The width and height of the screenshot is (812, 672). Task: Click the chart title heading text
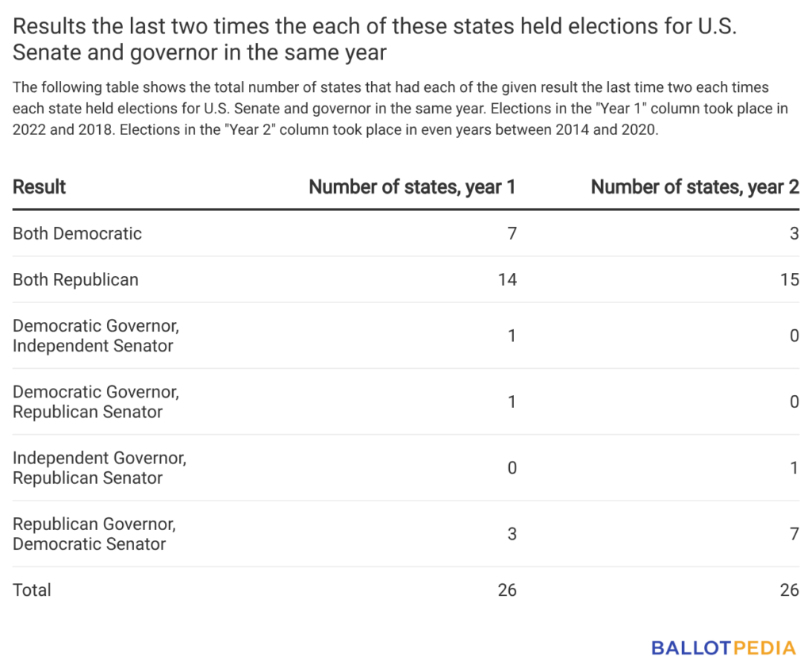click(x=375, y=40)
